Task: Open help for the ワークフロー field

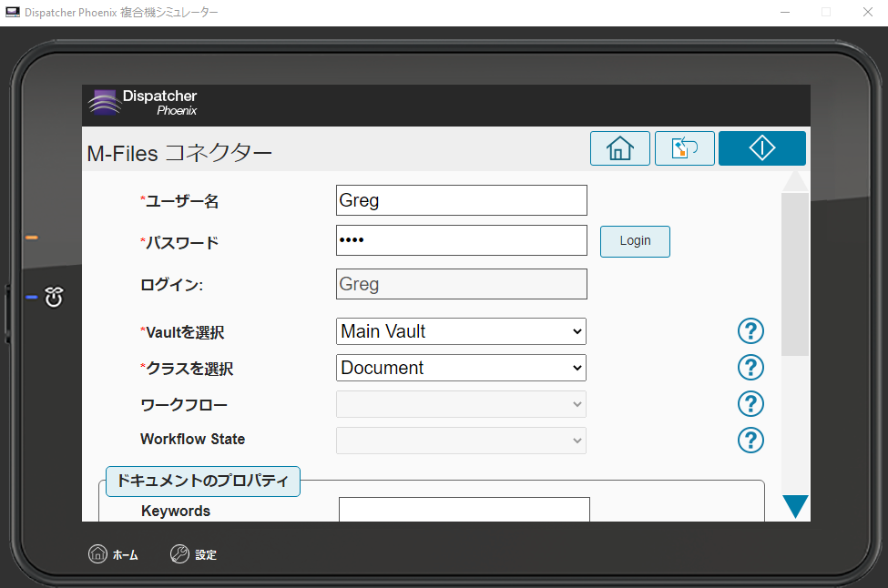Action: click(x=750, y=403)
